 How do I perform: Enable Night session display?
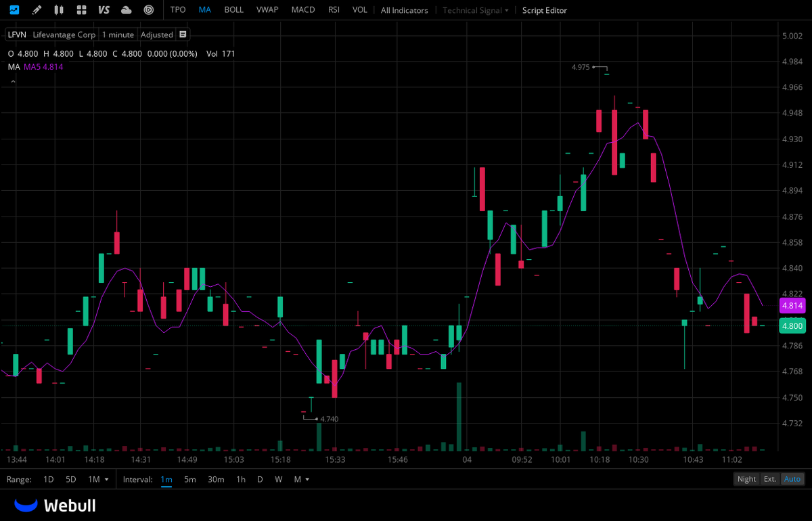747,479
